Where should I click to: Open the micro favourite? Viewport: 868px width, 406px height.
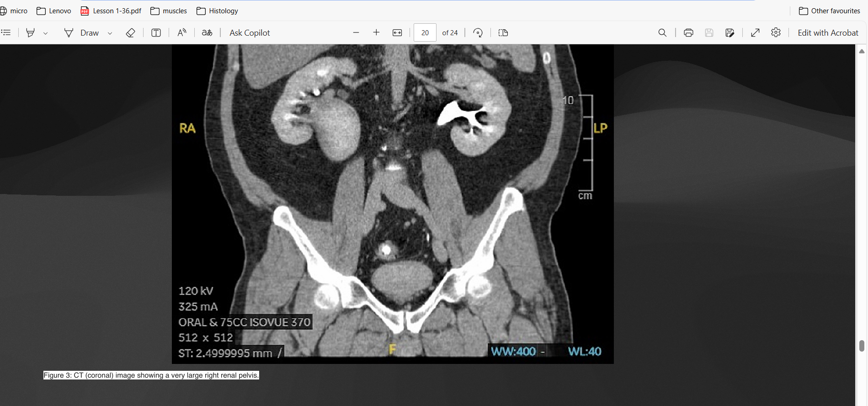point(14,11)
